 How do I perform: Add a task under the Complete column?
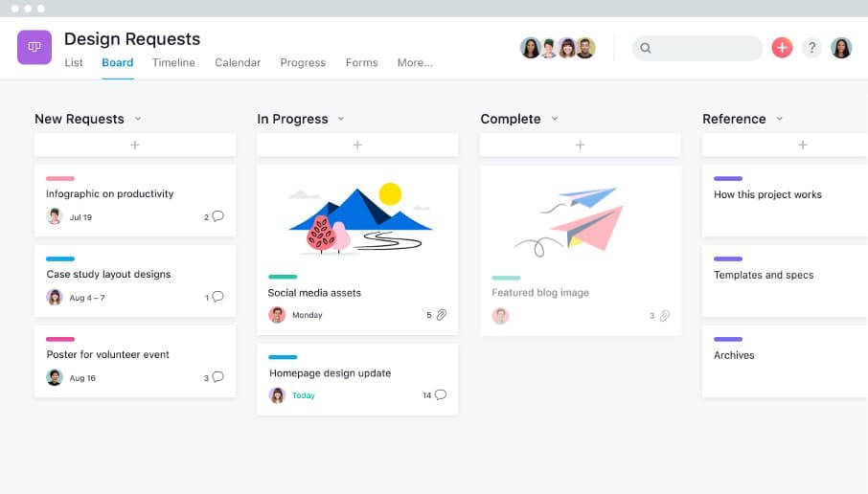[x=580, y=145]
